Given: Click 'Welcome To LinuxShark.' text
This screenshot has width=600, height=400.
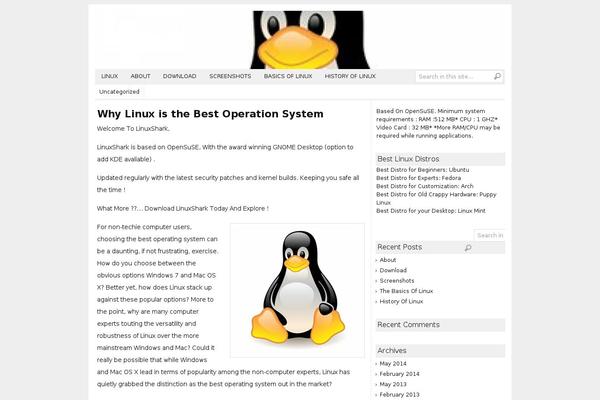Looking at the screenshot, I should click(x=133, y=129).
